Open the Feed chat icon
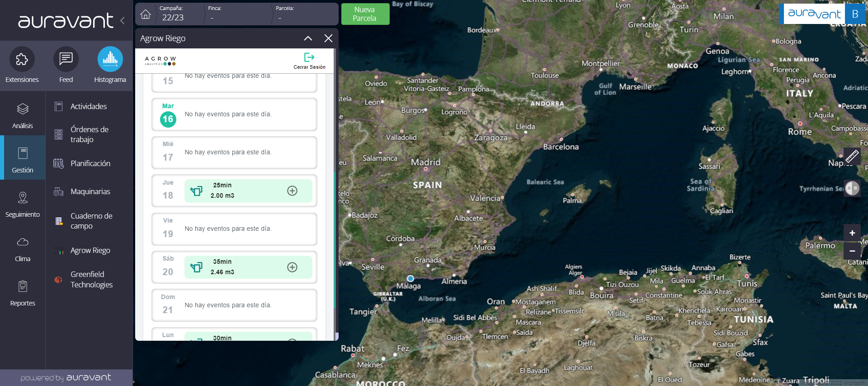The height and width of the screenshot is (386, 868). (66, 59)
